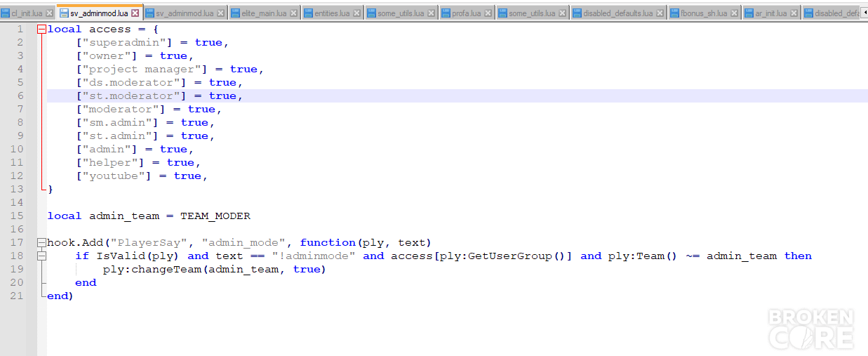Click the file icon on entities.lua tab
The image size is (868, 356).
(308, 13)
